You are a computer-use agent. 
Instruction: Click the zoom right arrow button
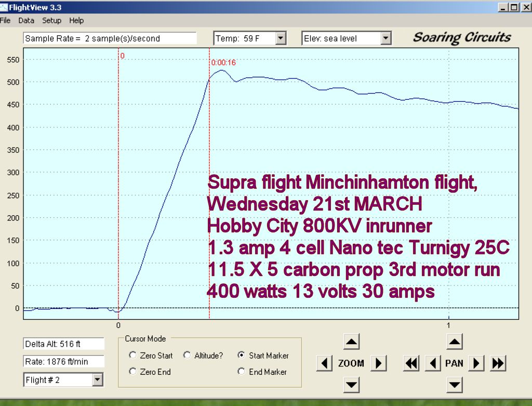[379, 363]
